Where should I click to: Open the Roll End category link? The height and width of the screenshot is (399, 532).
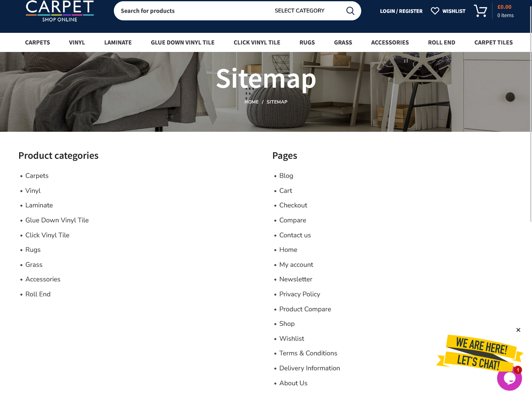38,294
